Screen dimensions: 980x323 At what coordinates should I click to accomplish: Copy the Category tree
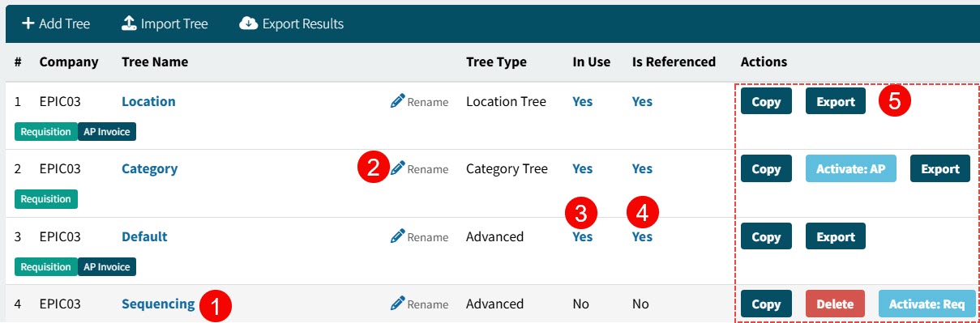[x=766, y=168]
